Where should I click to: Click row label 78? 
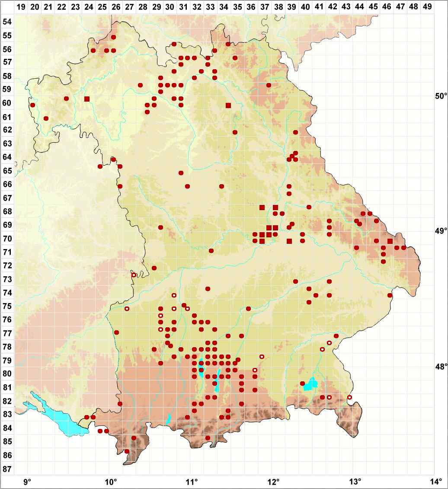7,347
